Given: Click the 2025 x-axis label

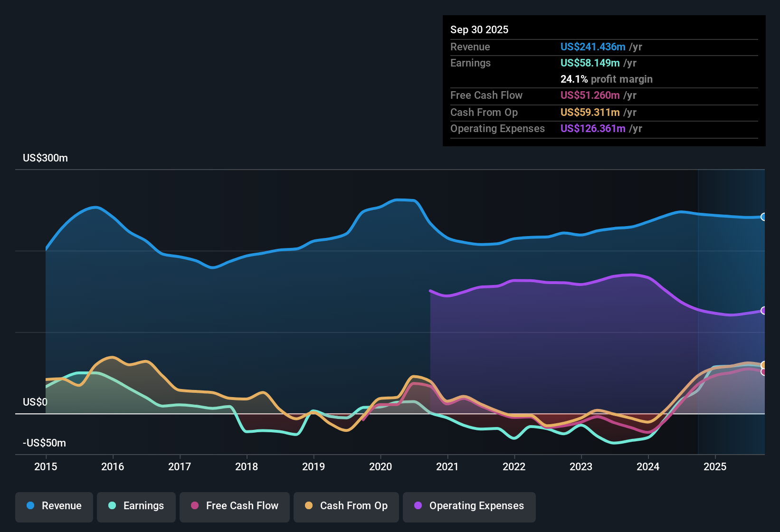Looking at the screenshot, I should 715,466.
